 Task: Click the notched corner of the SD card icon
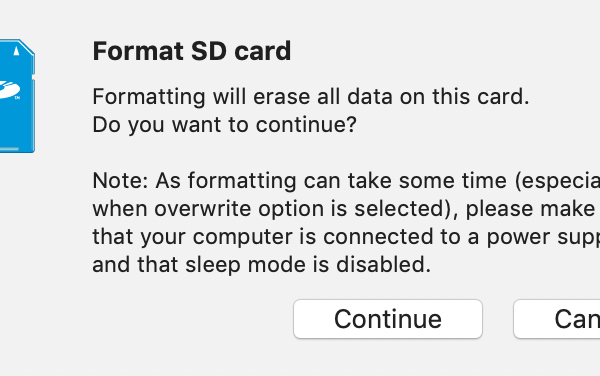pyautogui.click(x=28, y=47)
